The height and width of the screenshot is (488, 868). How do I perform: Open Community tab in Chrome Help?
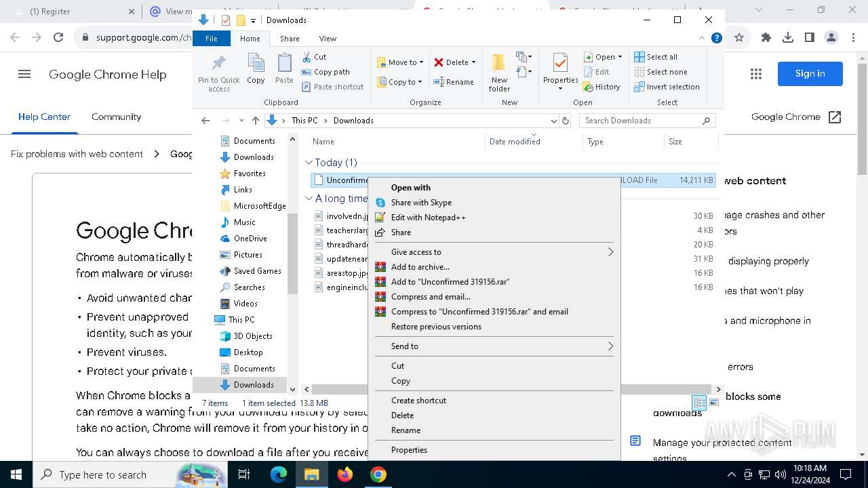point(116,117)
